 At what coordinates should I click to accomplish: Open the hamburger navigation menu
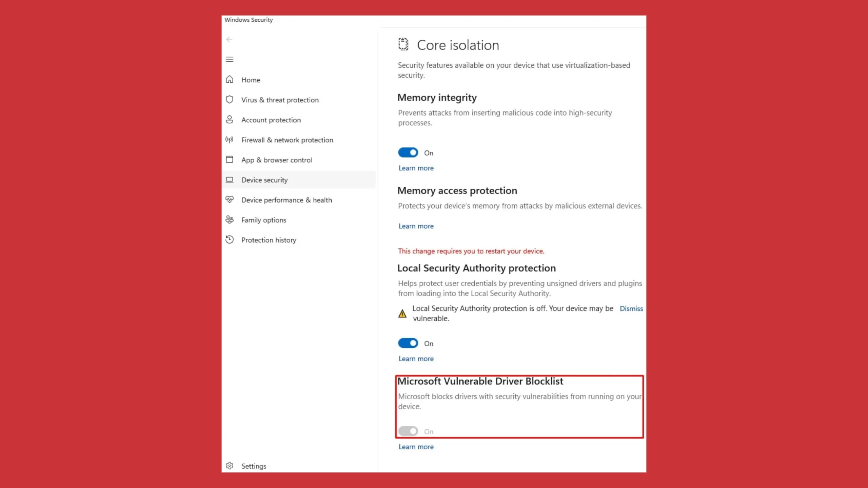[230, 60]
